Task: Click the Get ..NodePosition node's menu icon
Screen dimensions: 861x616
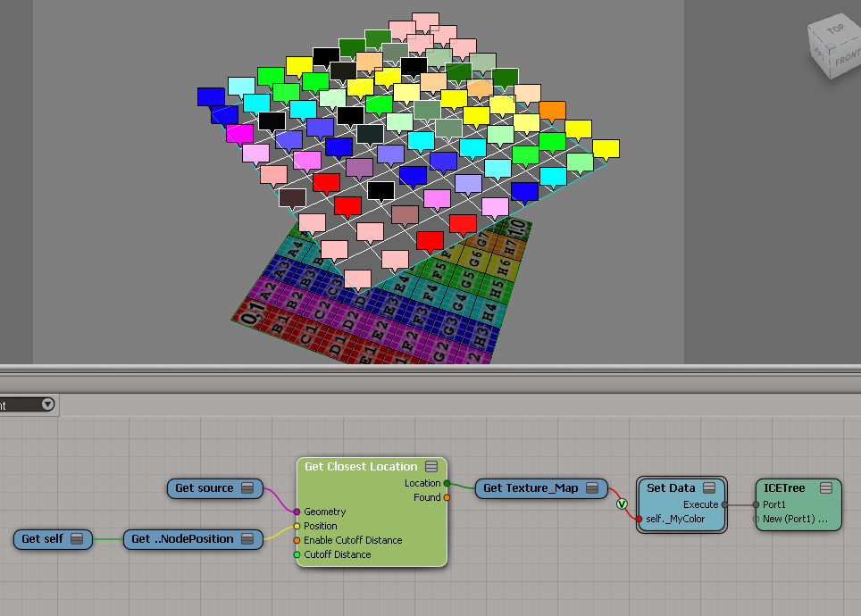Action: [247, 539]
